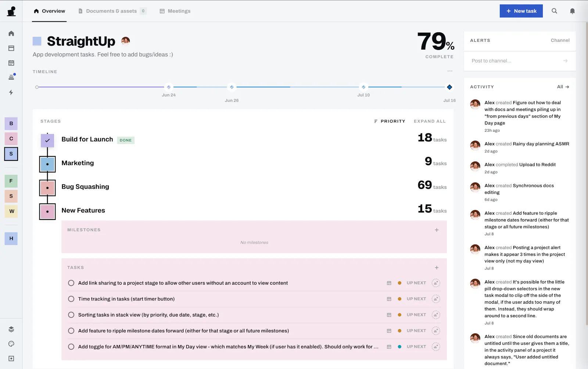Toggle the Build for Launch done checkmark
588x369 pixels.
pyautogui.click(x=47, y=140)
